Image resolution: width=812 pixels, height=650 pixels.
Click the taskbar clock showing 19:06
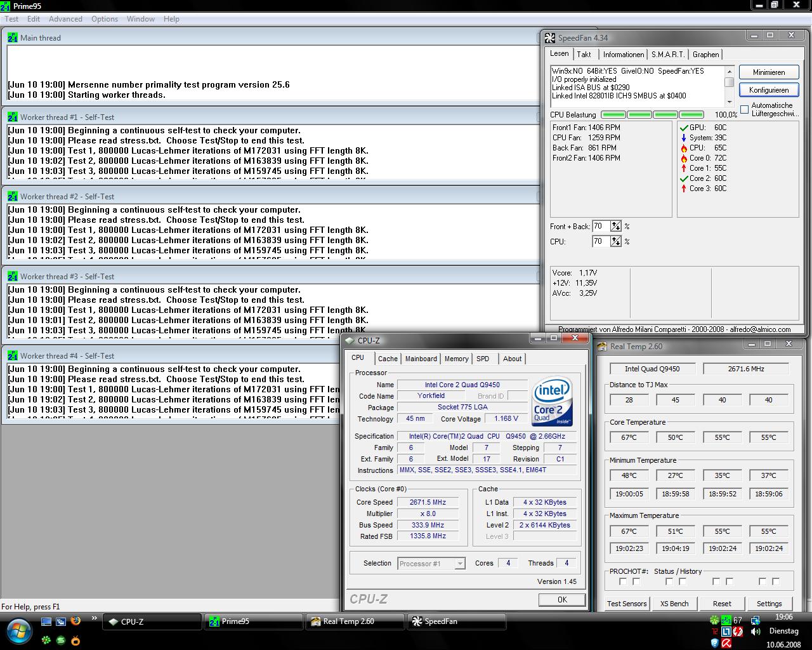[x=783, y=617]
